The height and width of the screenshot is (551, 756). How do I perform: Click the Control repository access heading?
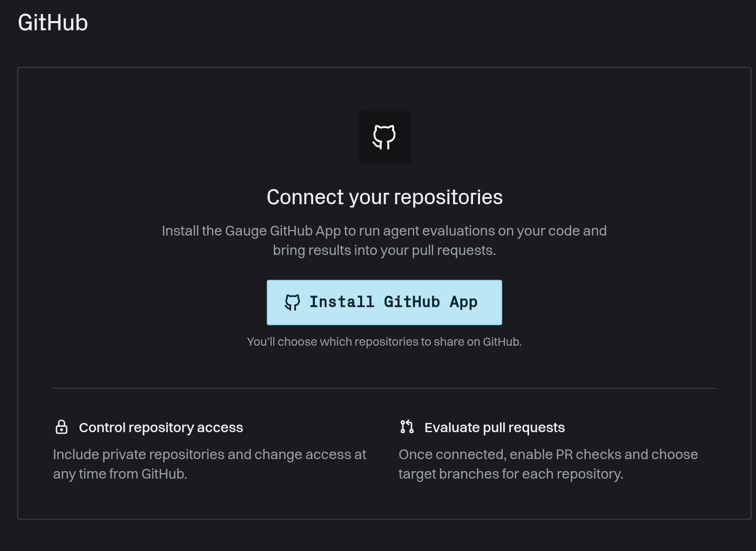pyautogui.click(x=161, y=427)
